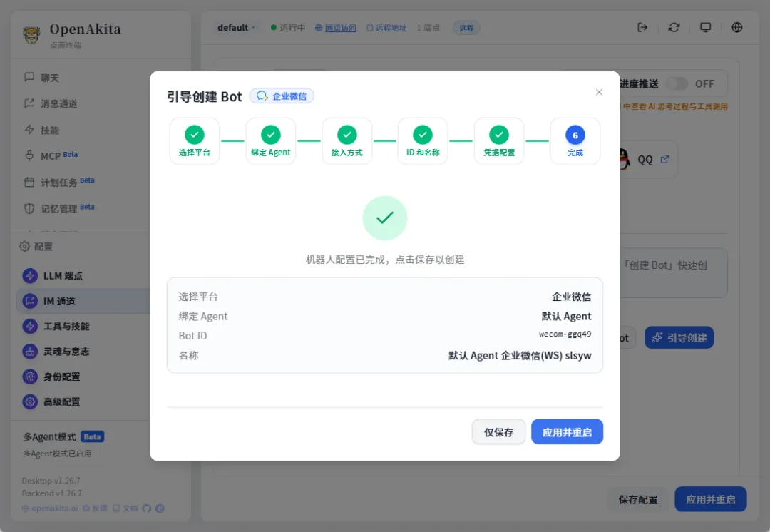The width and height of the screenshot is (770, 532).
Task: Click the bottom-right 应用并重启 button
Action: click(x=711, y=500)
